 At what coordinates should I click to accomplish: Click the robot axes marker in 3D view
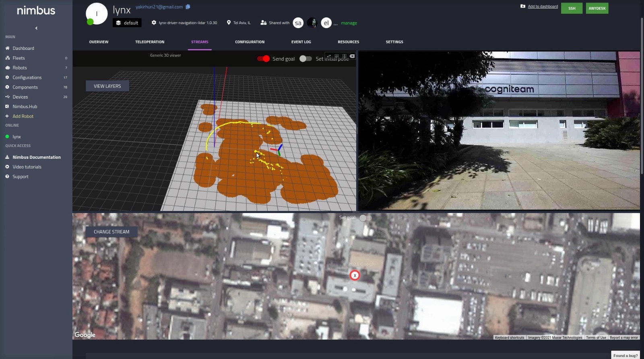click(x=277, y=150)
